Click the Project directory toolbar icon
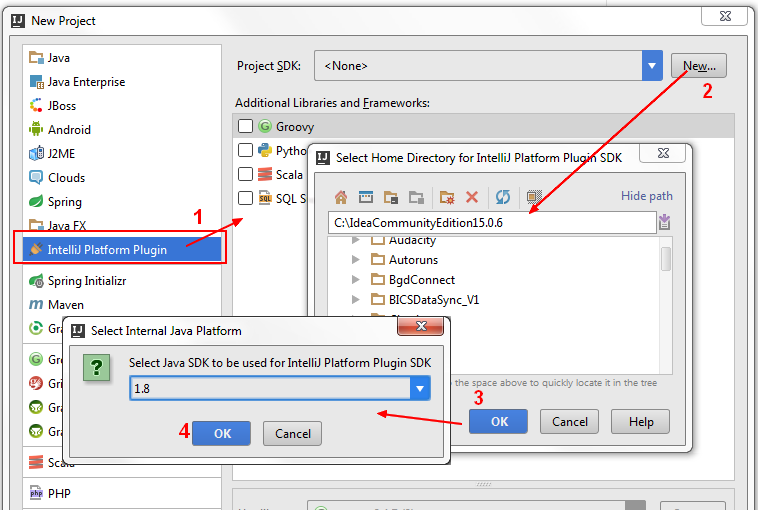Viewport: 758px width, 510px height. pos(391,197)
